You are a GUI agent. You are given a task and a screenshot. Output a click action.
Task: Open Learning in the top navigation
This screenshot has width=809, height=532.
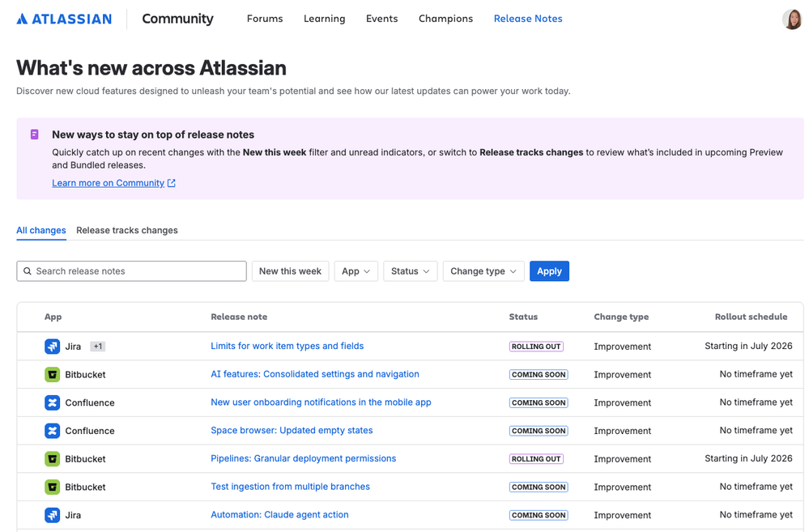(x=325, y=19)
